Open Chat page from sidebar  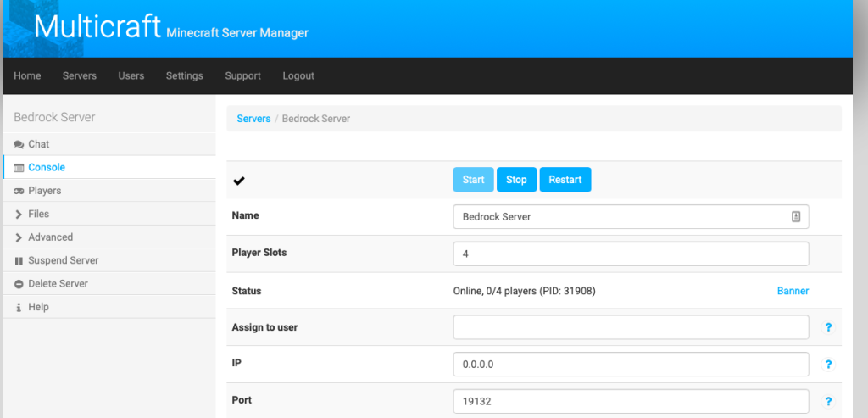[39, 144]
